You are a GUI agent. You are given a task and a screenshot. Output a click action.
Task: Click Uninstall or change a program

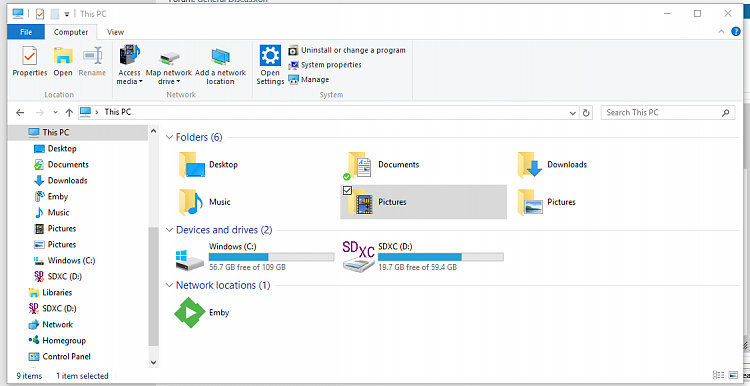click(347, 50)
